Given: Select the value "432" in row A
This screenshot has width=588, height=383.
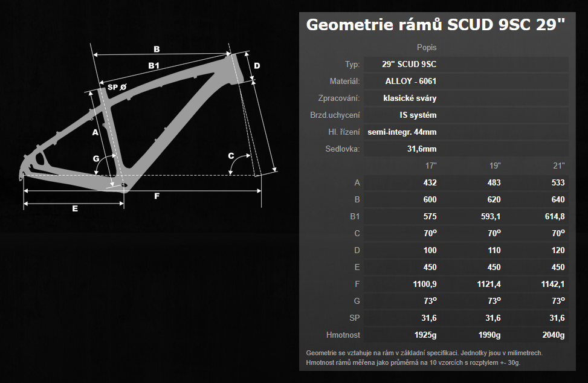Looking at the screenshot, I should click(430, 182).
